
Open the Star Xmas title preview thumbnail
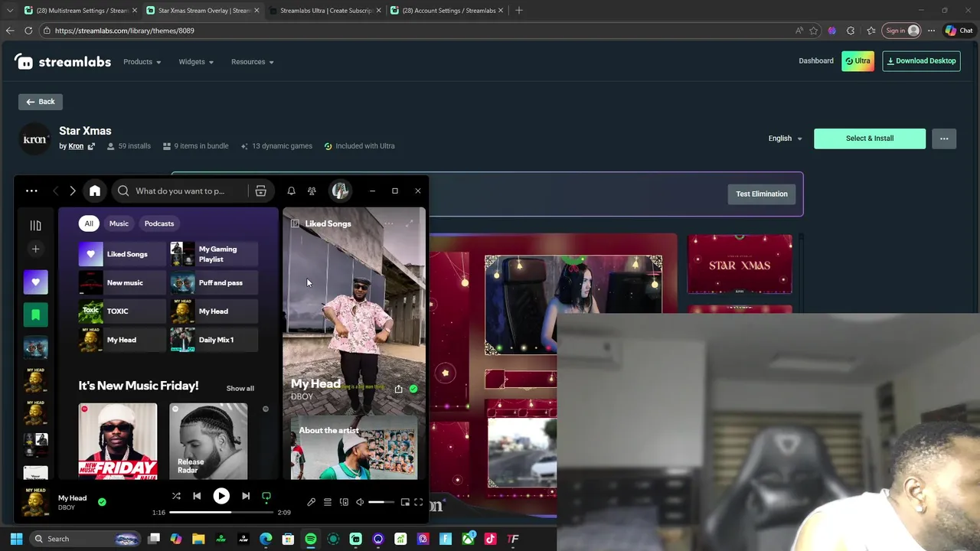tap(740, 265)
